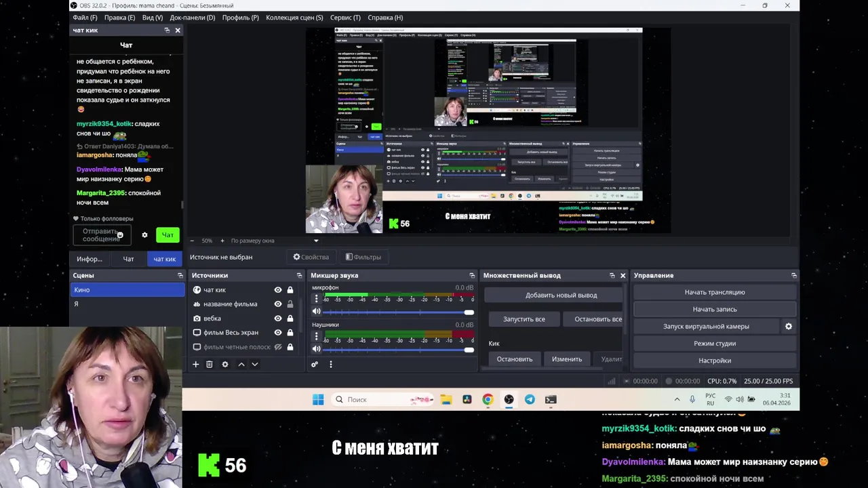Adjust the Наушники volume slider

pyautogui.click(x=398, y=350)
